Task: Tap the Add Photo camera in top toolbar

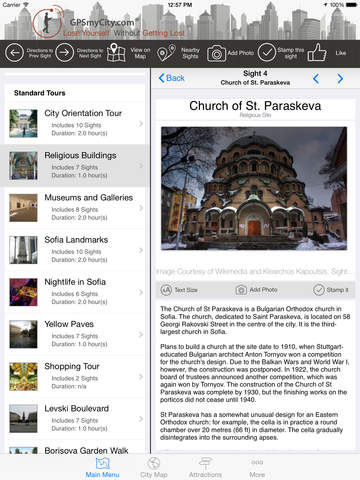Action: (216, 53)
